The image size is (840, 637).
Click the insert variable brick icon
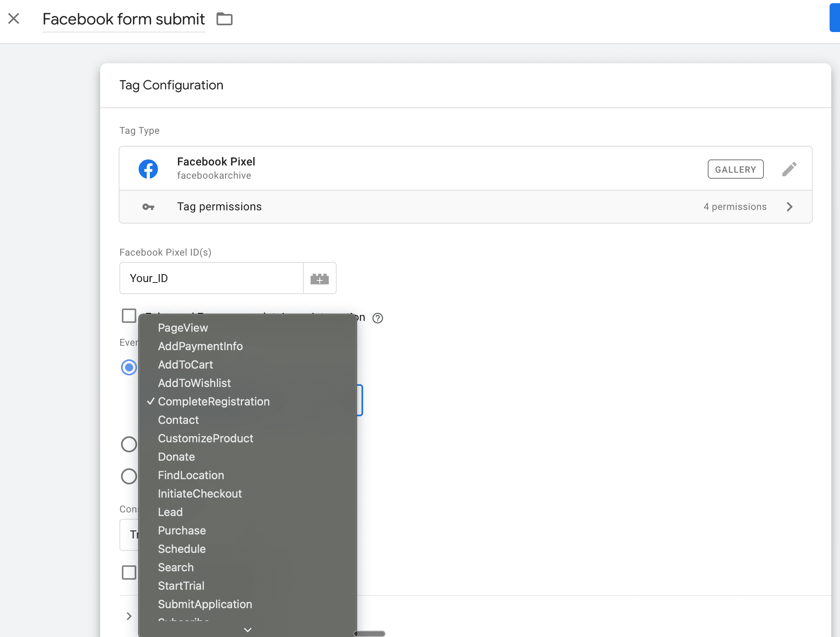point(319,278)
